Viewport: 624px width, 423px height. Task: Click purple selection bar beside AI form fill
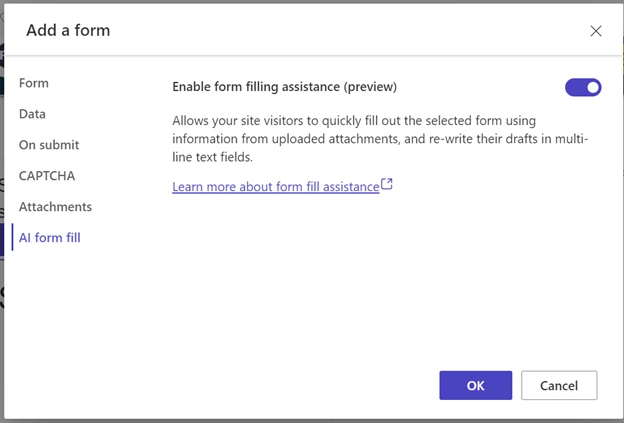click(12, 238)
